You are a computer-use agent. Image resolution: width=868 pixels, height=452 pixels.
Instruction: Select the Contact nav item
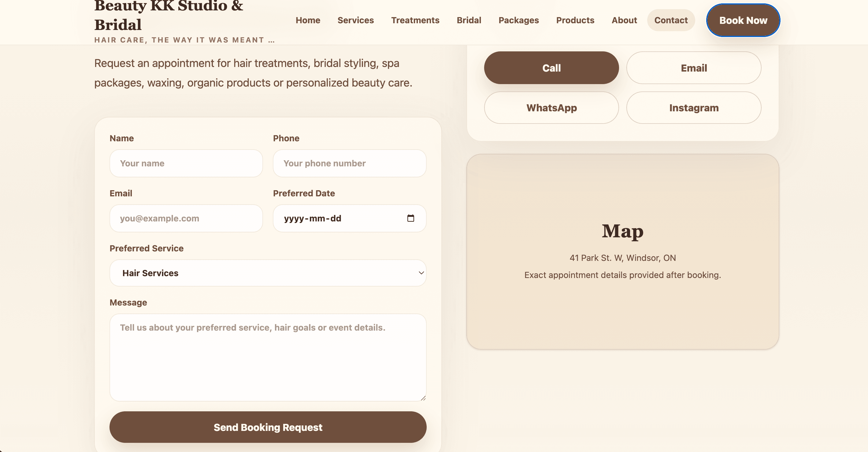(671, 20)
